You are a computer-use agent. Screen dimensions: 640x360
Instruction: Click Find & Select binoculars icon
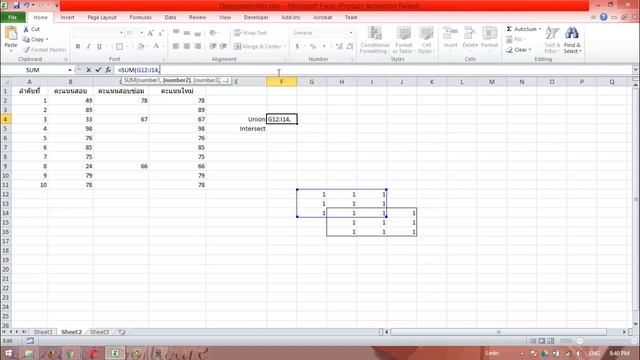point(572,33)
